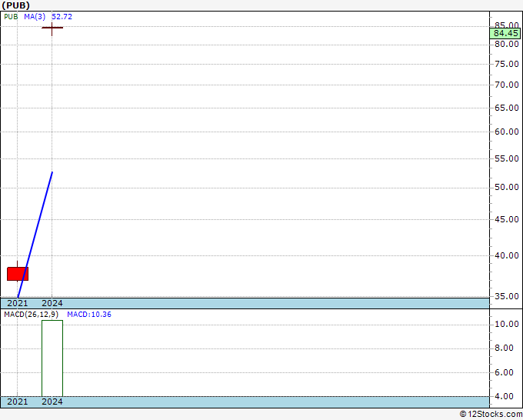The height and width of the screenshot is (420, 523).
Task: Open the 12Stocks.com copyright link
Action: tap(491, 414)
